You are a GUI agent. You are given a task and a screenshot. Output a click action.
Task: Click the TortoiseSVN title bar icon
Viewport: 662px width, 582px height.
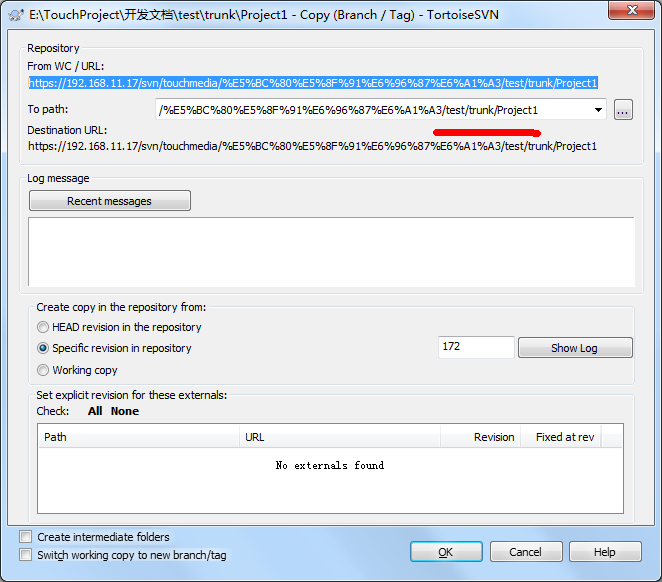pyautogui.click(x=16, y=15)
